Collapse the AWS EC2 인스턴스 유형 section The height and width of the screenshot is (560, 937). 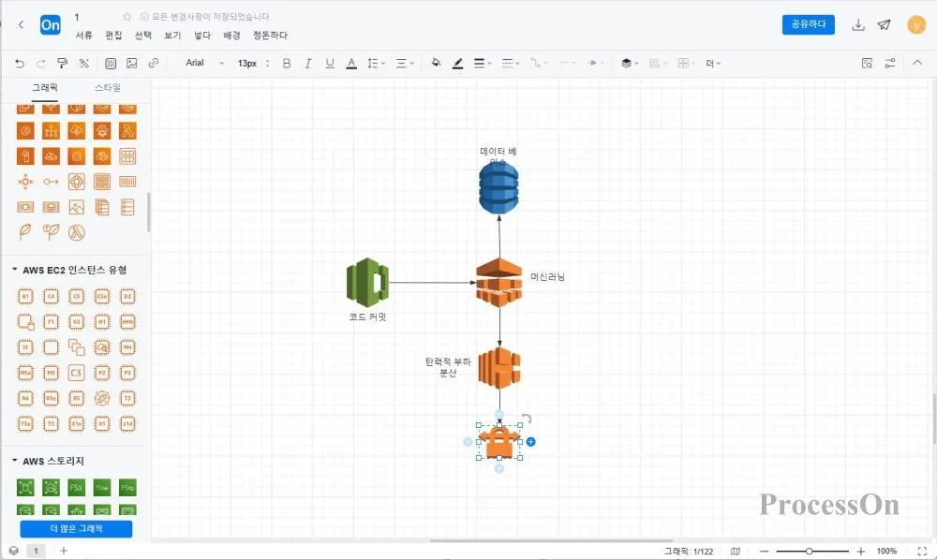[14, 270]
